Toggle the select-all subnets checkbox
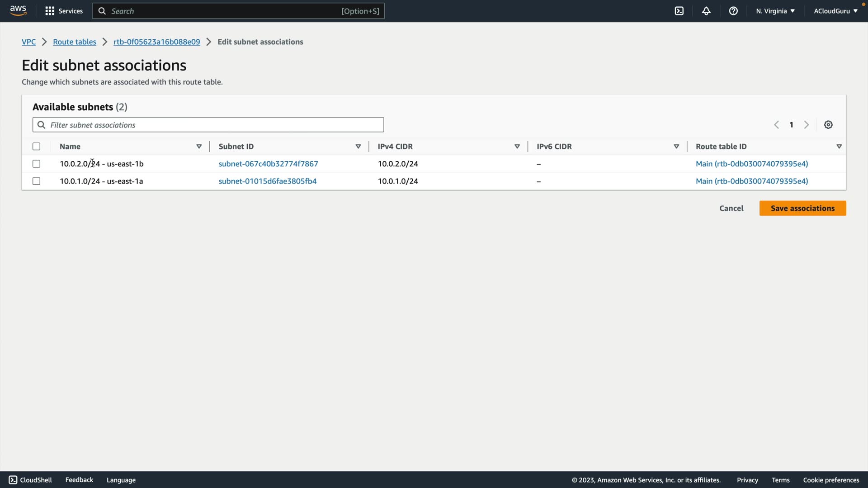The image size is (868, 488). tap(36, 146)
